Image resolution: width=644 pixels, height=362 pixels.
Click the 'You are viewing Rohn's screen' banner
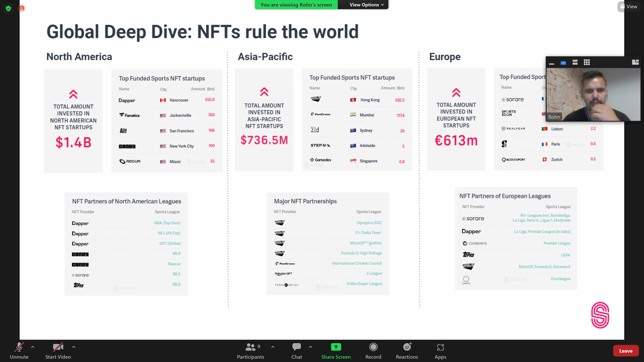point(296,5)
